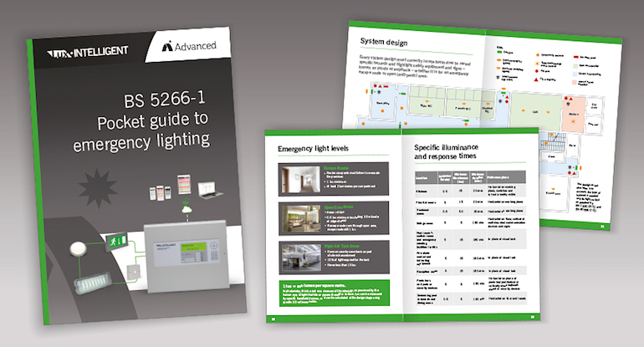This screenshot has width=644, height=347.
Task: Click the cloud Wi-Fi icon above panel
Action: tap(187, 208)
